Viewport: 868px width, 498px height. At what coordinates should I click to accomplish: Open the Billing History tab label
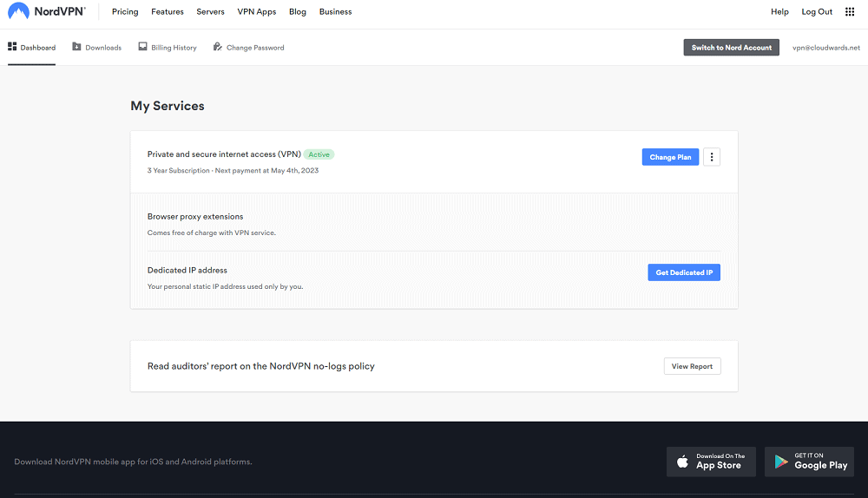point(174,48)
